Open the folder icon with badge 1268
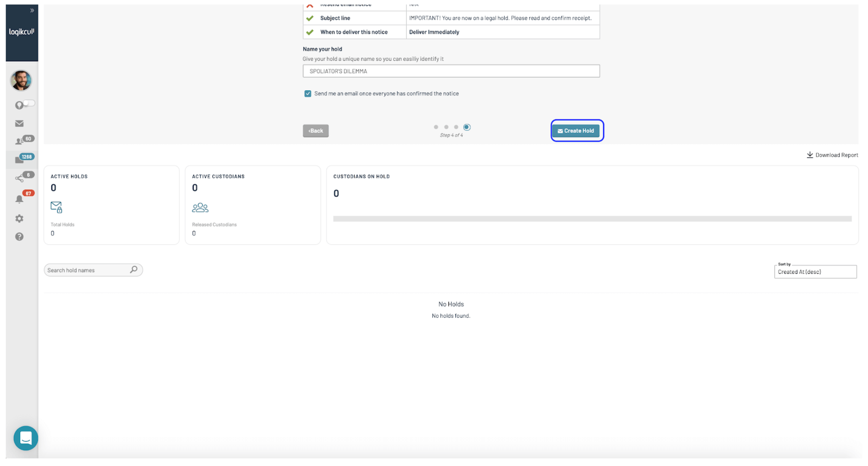Viewport: 868px width, 466px height. coord(20,160)
